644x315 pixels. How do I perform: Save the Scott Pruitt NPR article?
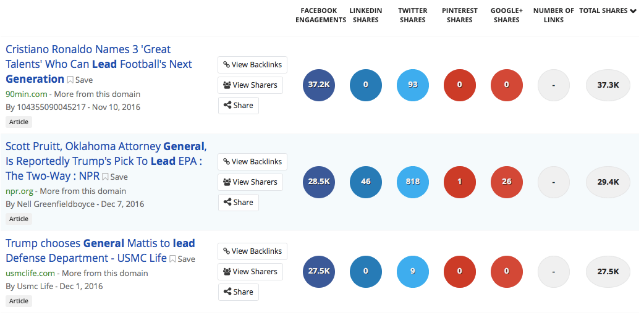point(115,177)
